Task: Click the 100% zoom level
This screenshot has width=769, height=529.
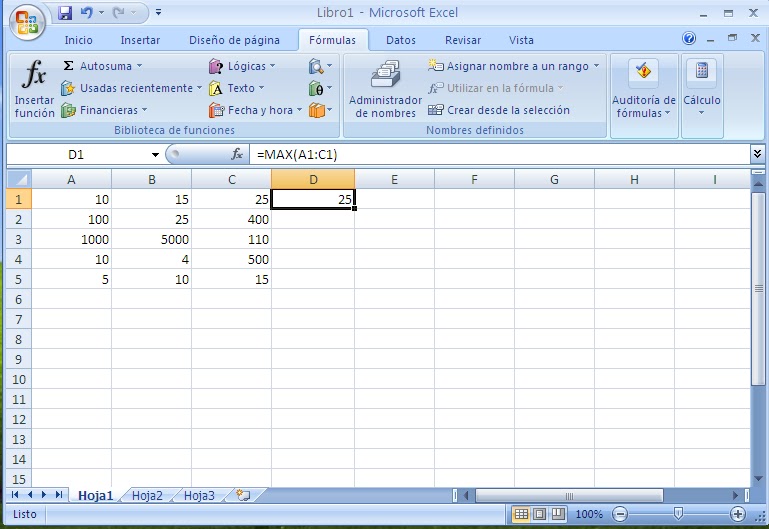Action: point(589,514)
